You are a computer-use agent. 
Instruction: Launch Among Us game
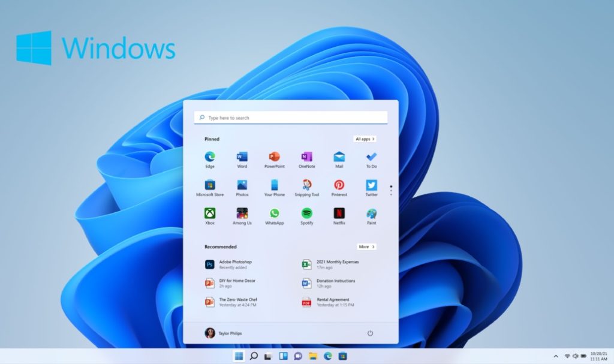pyautogui.click(x=242, y=216)
